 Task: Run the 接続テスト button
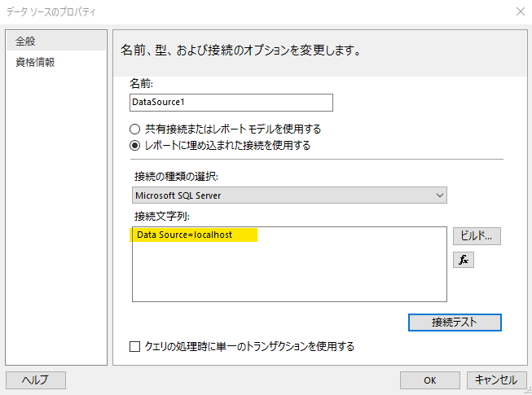pos(454,322)
